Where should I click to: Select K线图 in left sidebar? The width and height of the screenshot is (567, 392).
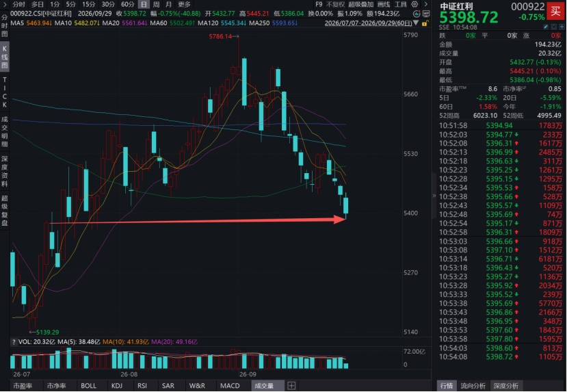pyautogui.click(x=5, y=57)
